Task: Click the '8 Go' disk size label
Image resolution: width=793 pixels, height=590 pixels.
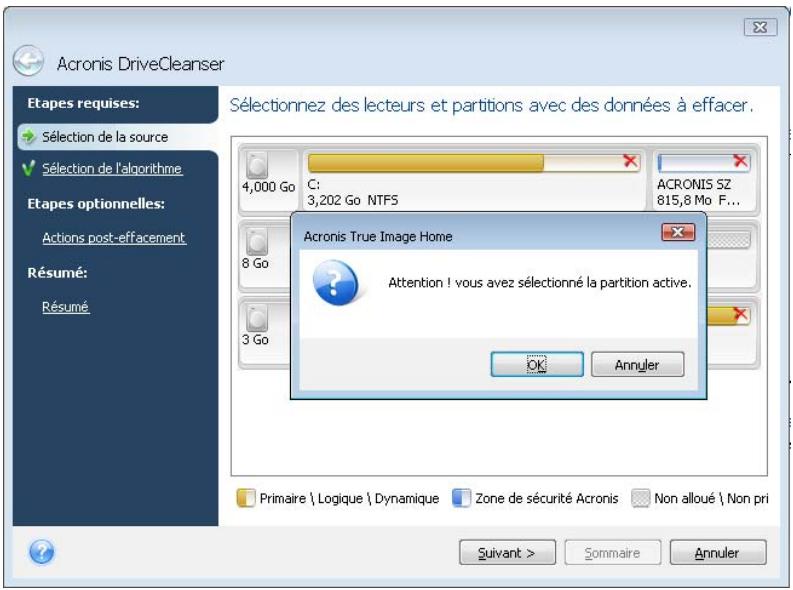Action: (x=255, y=263)
